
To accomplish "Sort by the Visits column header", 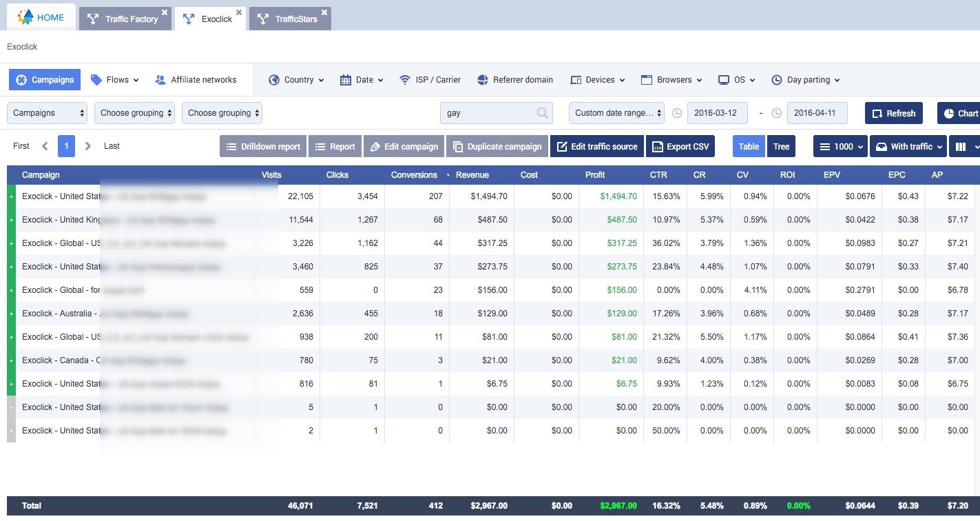I will click(x=271, y=175).
